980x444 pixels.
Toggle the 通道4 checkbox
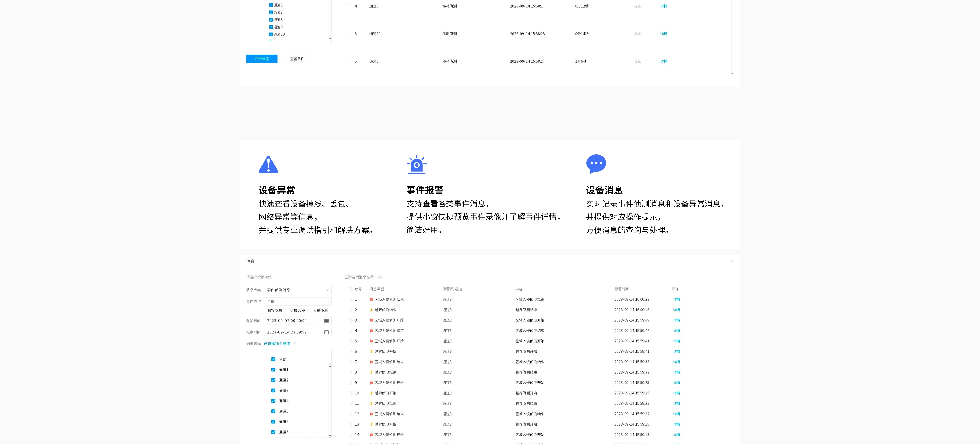tap(273, 401)
